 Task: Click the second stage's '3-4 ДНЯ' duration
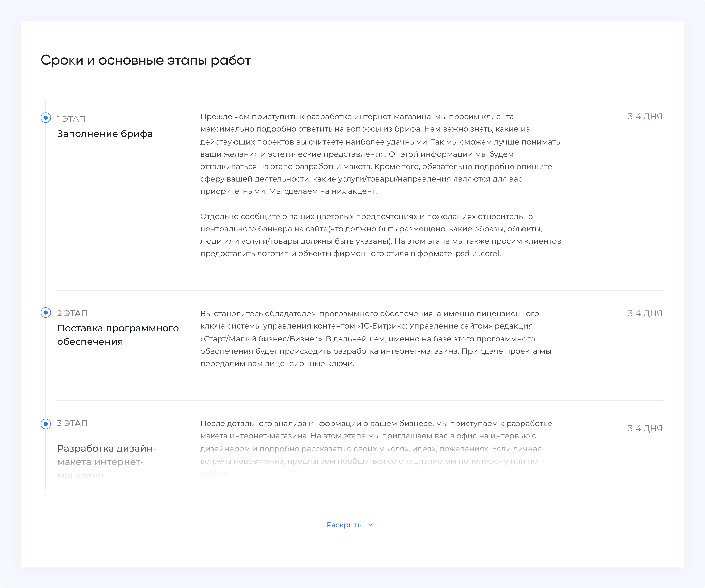pyautogui.click(x=644, y=313)
